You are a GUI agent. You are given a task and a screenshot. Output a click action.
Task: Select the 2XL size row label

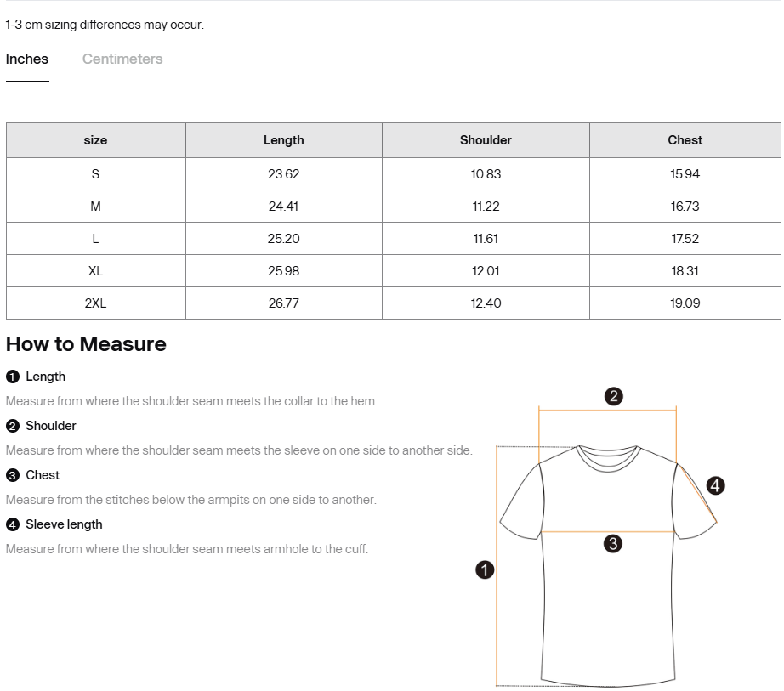pyautogui.click(x=95, y=303)
